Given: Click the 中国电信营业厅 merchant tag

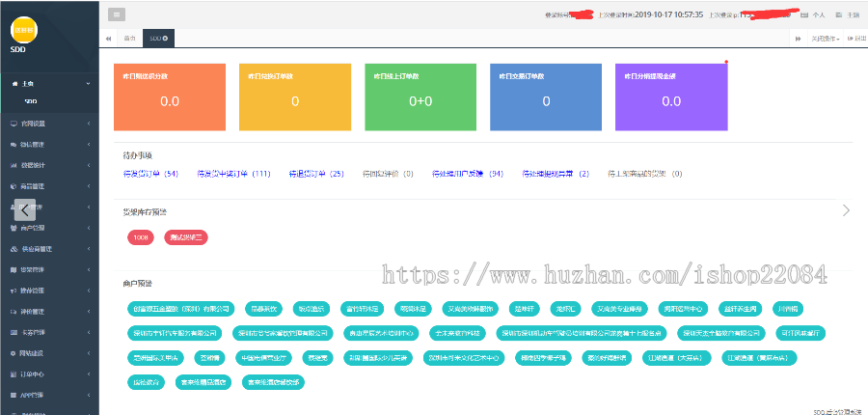Looking at the screenshot, I should pos(263,358).
